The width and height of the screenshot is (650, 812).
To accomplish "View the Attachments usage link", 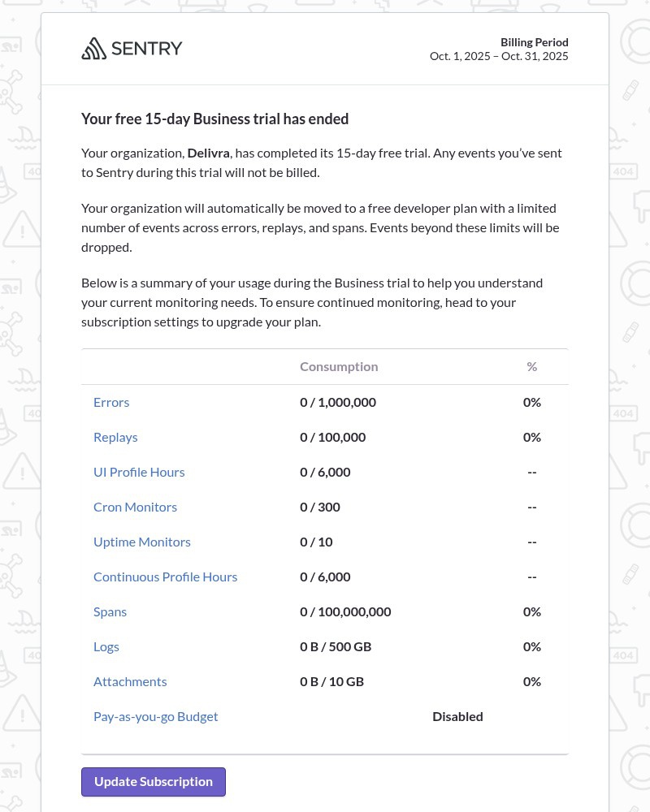I will [130, 681].
